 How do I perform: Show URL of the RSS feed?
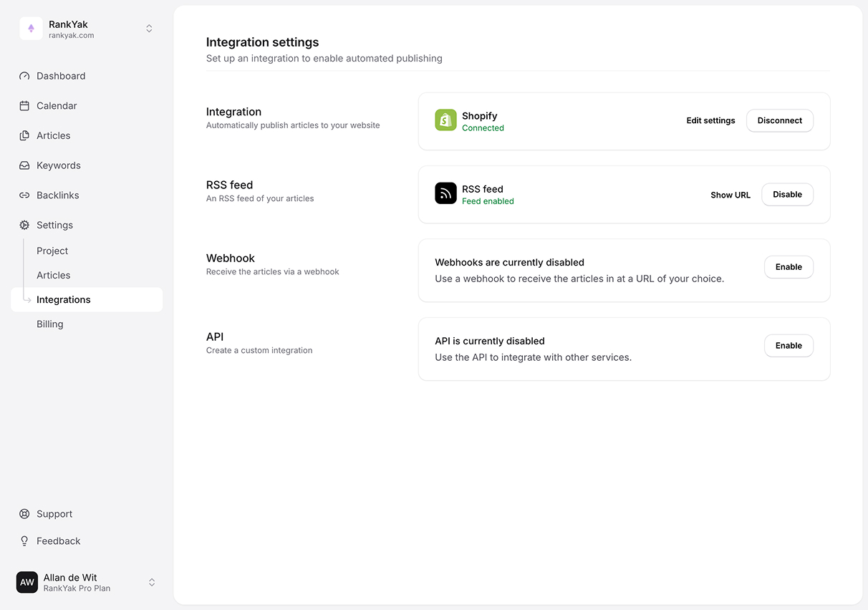coord(730,195)
